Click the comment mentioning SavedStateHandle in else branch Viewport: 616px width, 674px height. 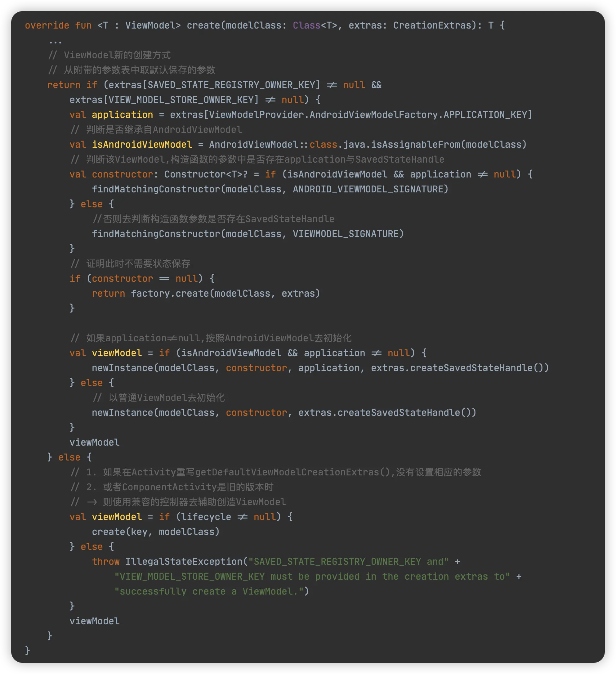(214, 219)
